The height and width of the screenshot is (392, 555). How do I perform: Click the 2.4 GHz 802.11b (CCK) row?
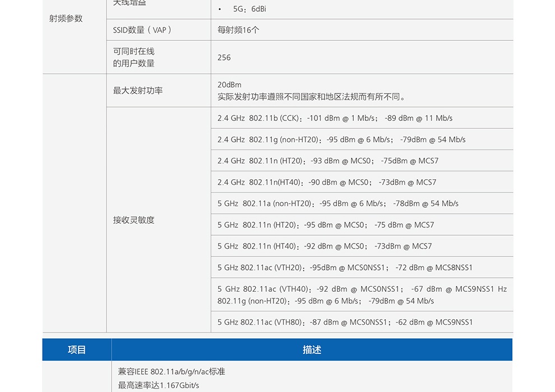(x=335, y=118)
